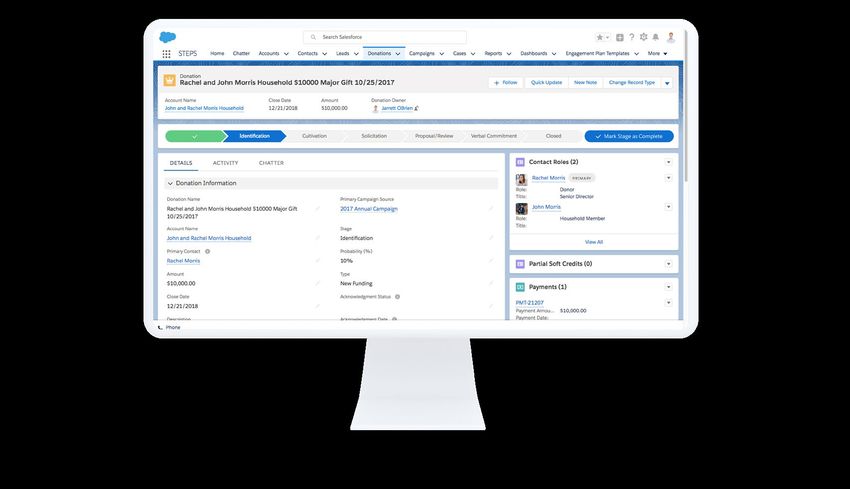
Task: Open the Leads tab dropdown arrow
Action: point(356,54)
